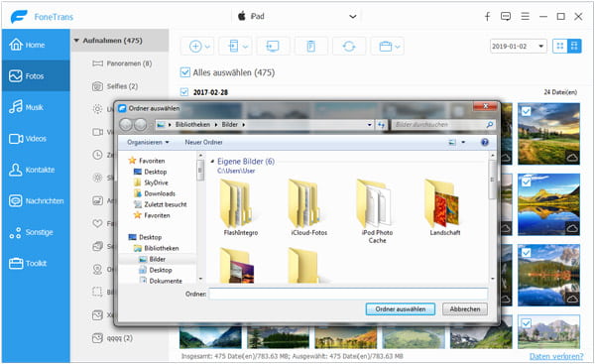Viewport: 595px width, 364px height.
Task: Click the Abbrechen button
Action: tap(465, 309)
